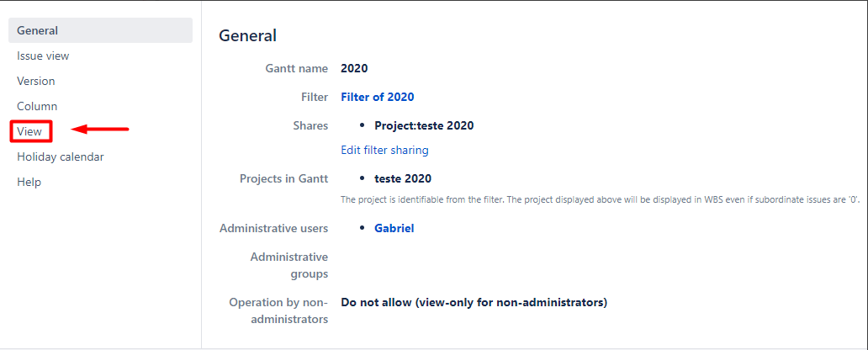Screen dimensions: 868x350
Task: Click the 'Edit filter sharing' link
Action: (384, 151)
